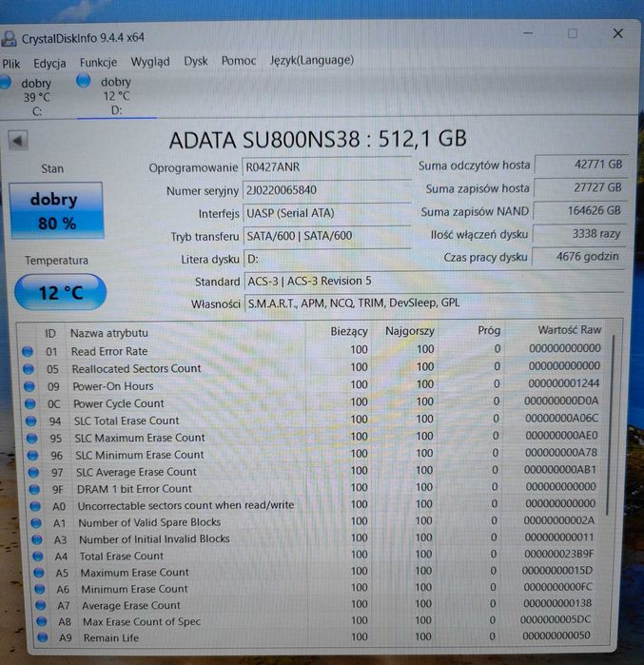The height and width of the screenshot is (665, 644).
Task: Click the status dot for SLC Total Erase Count
Action: point(31,421)
